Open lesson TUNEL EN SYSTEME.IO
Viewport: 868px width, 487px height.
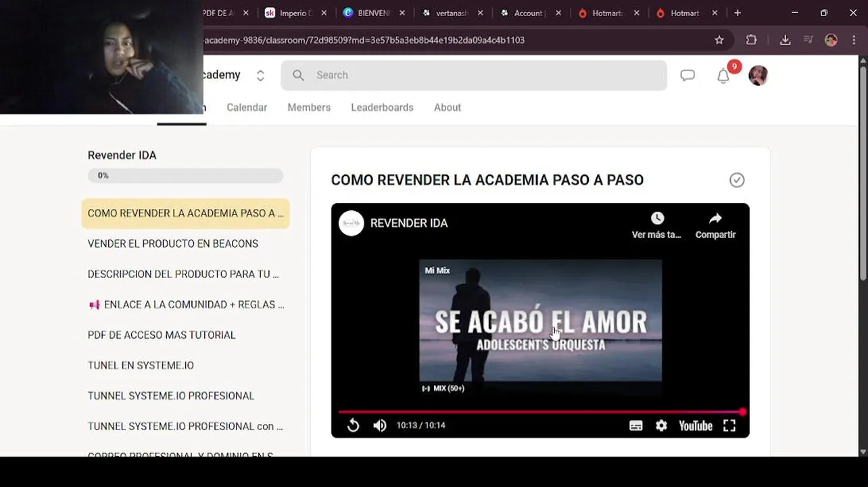click(185, 365)
